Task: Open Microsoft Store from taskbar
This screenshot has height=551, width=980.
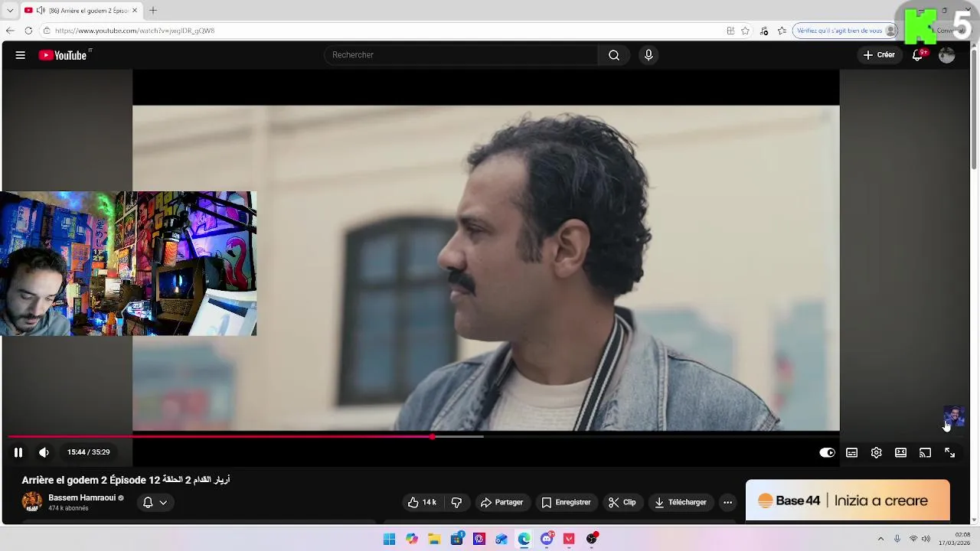Action: click(x=457, y=539)
